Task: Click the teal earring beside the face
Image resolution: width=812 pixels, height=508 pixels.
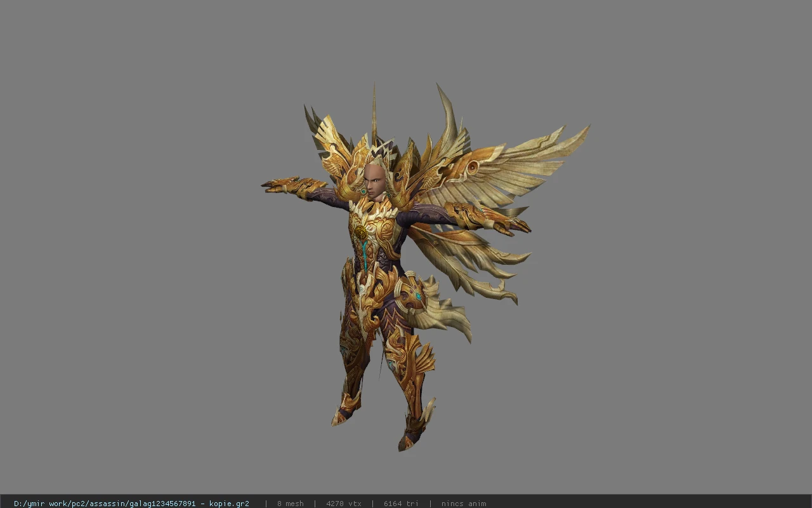Action: pyautogui.click(x=363, y=190)
